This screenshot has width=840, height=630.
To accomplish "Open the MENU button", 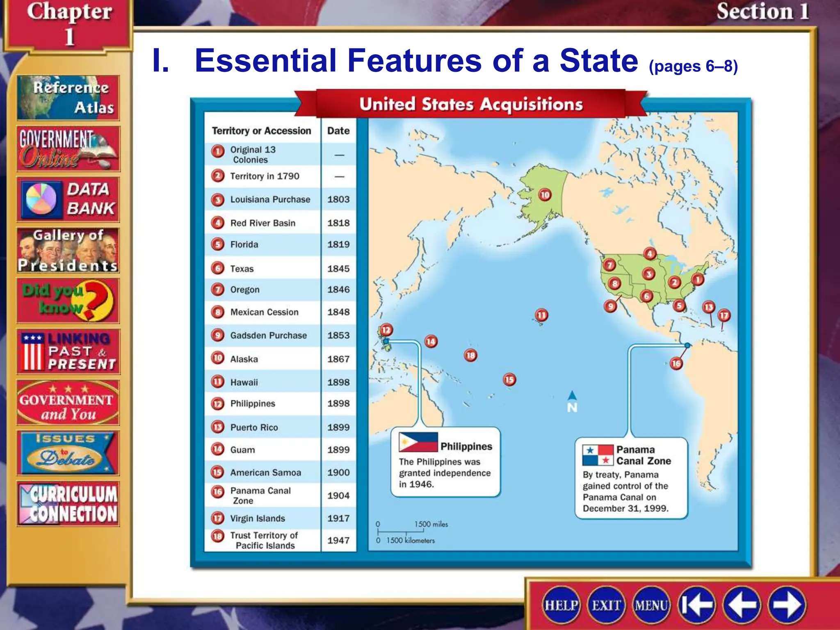I will 651,605.
